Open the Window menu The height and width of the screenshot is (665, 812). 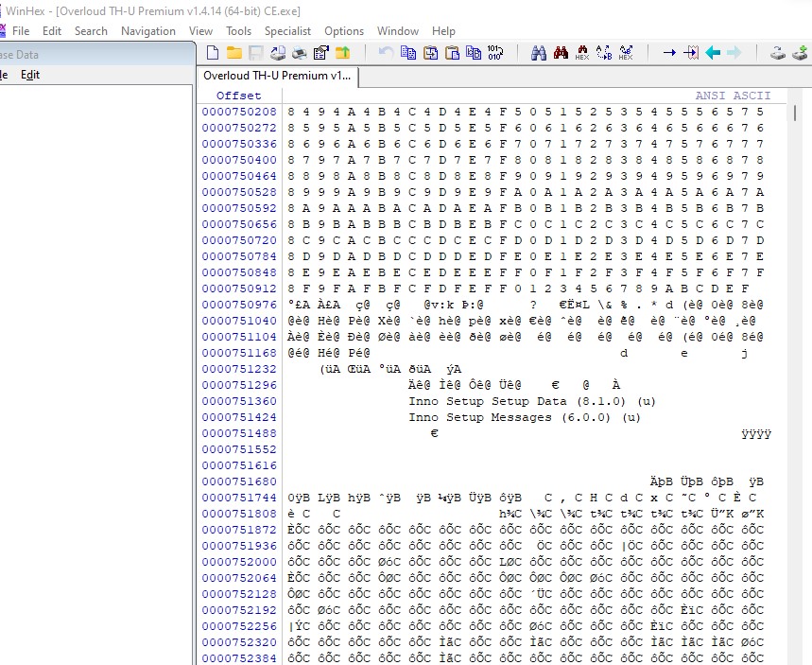pyautogui.click(x=398, y=31)
